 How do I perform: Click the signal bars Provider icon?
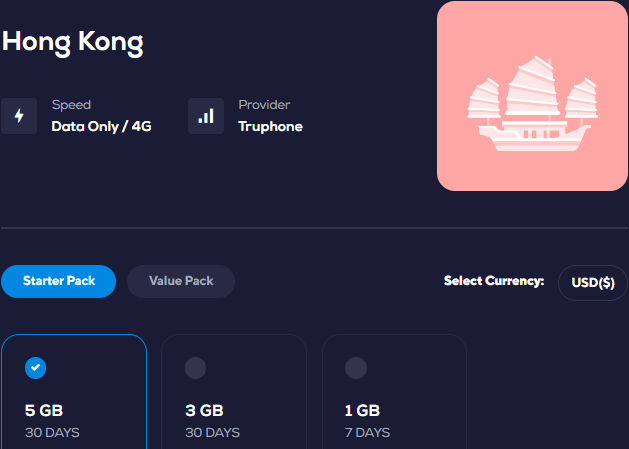206,116
